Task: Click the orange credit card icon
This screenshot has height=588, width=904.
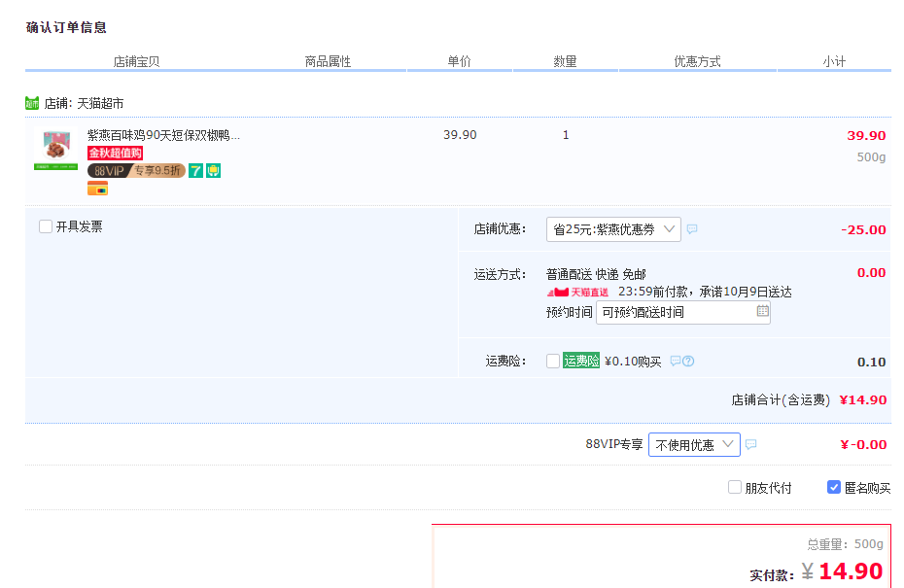Action: click(x=97, y=189)
